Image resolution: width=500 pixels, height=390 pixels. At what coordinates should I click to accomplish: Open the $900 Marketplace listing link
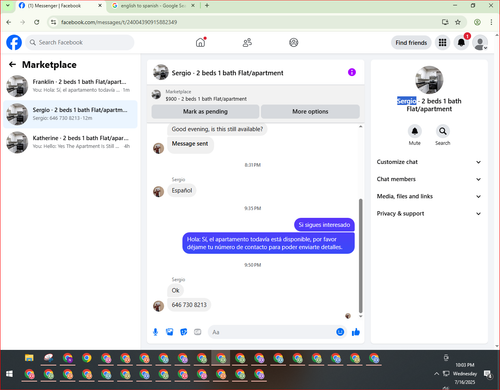tap(206, 99)
